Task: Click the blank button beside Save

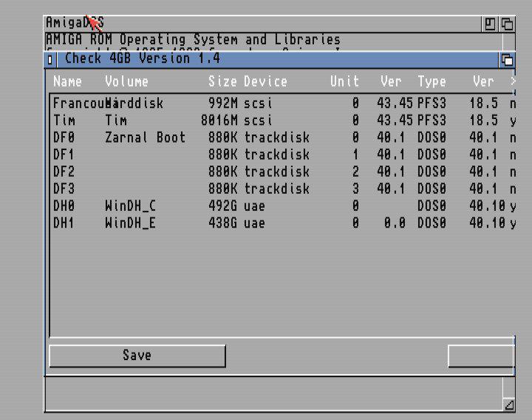Action: point(480,356)
